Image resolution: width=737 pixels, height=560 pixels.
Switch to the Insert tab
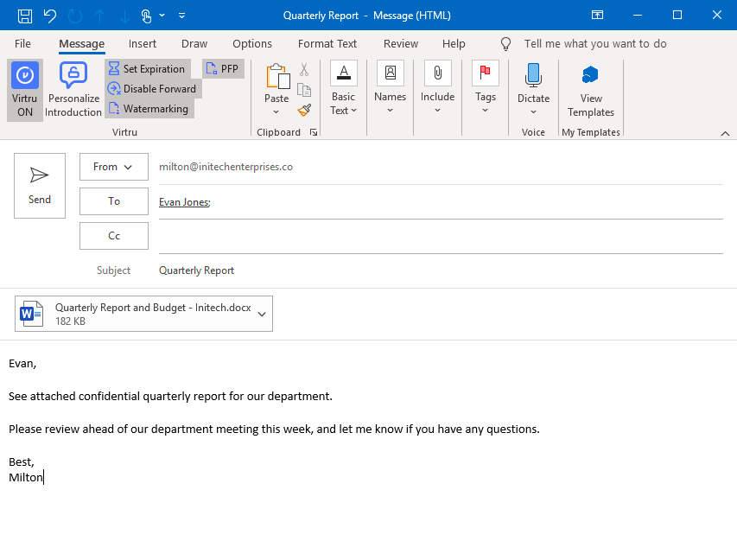coord(142,43)
